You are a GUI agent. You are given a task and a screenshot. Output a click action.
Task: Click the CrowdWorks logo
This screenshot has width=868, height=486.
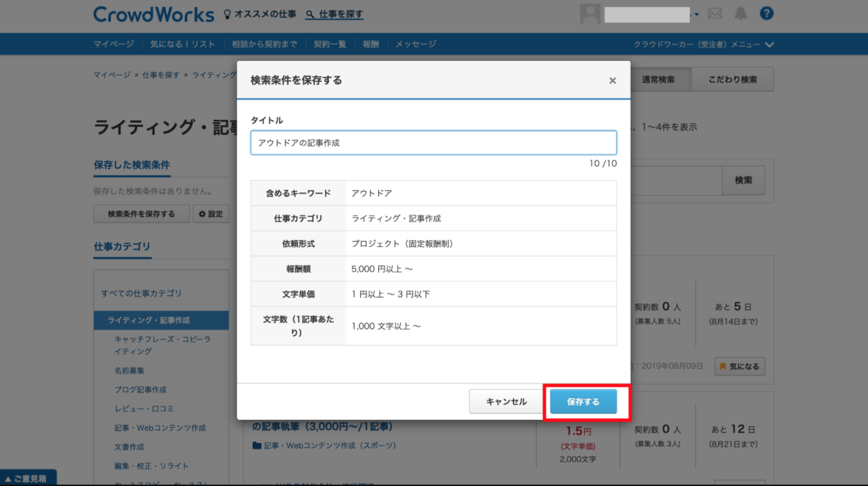(x=154, y=14)
